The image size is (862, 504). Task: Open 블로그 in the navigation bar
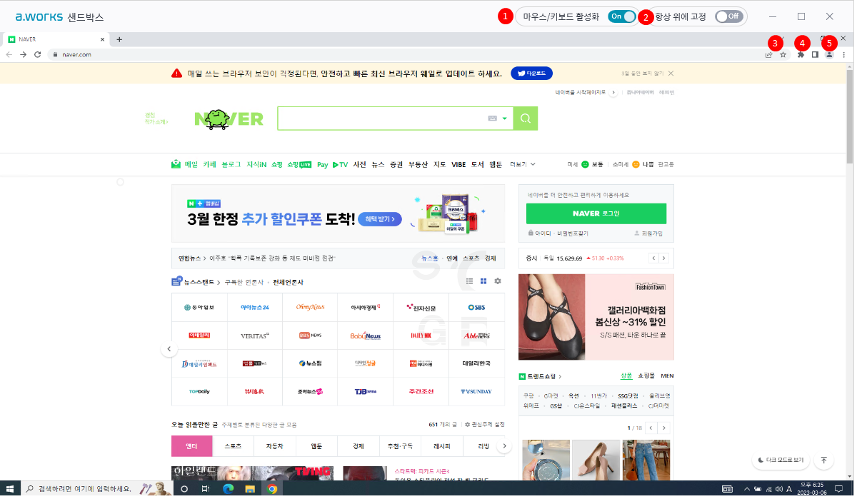231,164
